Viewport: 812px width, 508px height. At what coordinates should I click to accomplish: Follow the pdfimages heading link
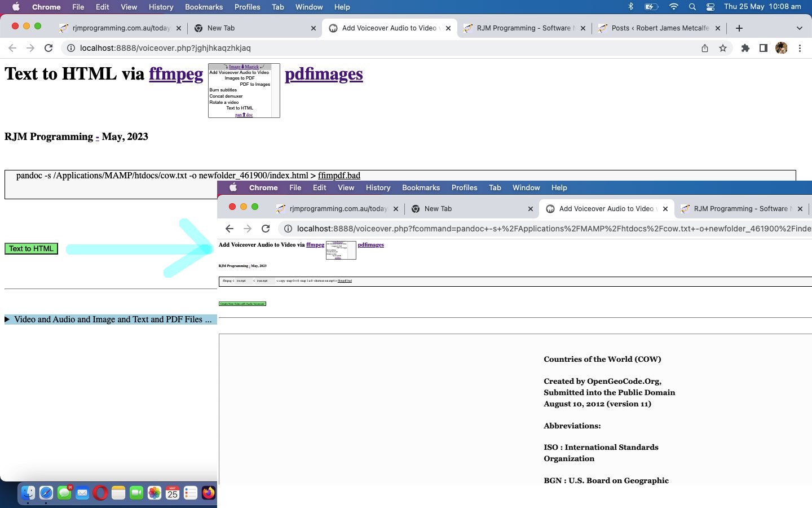324,74
